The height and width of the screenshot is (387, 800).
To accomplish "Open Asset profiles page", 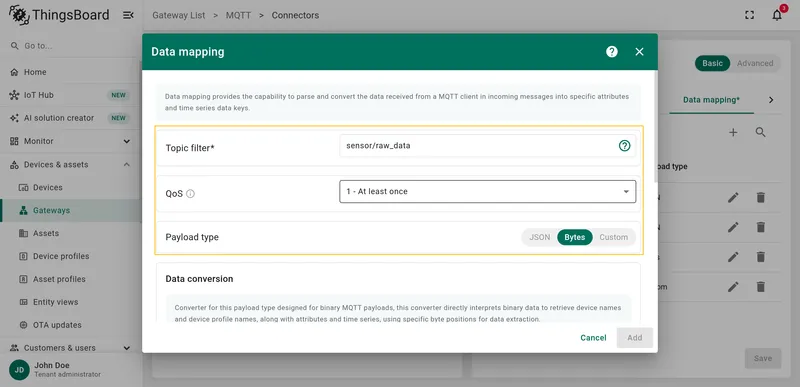I will [x=71, y=279].
